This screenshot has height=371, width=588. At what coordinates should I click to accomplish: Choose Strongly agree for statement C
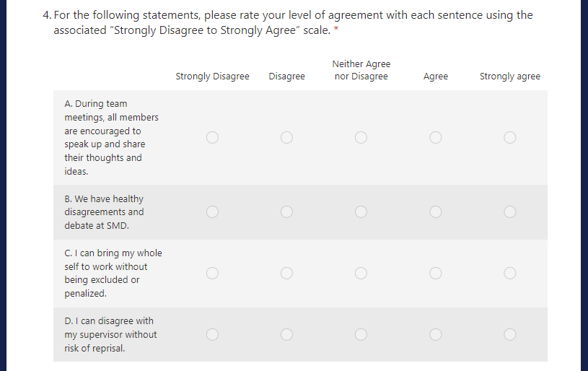tap(510, 273)
